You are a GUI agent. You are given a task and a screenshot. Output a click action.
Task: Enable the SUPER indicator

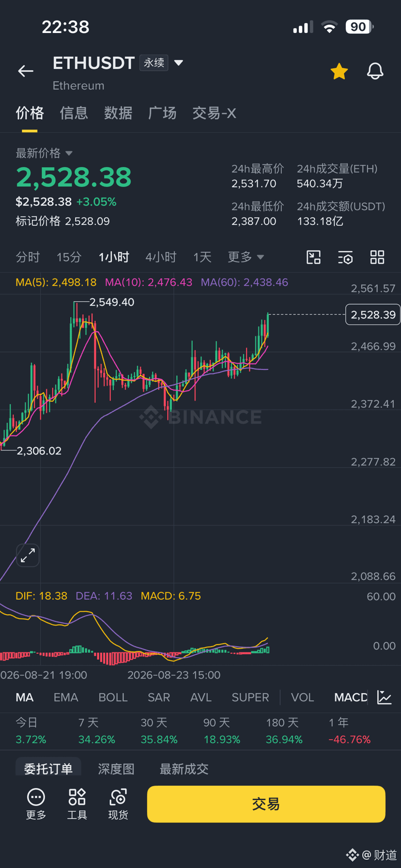point(250,697)
